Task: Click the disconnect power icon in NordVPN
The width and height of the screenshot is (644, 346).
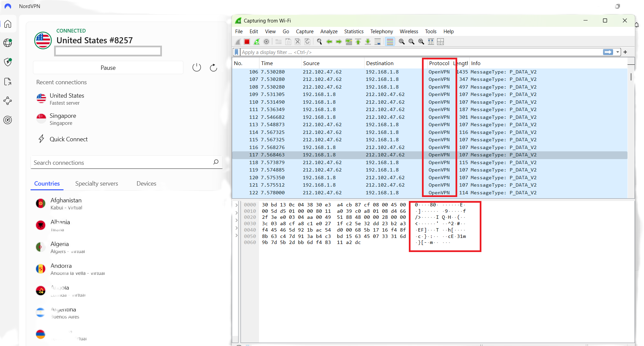Action: pos(197,67)
